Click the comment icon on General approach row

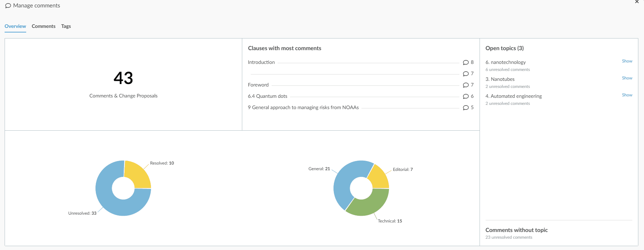coord(466,108)
